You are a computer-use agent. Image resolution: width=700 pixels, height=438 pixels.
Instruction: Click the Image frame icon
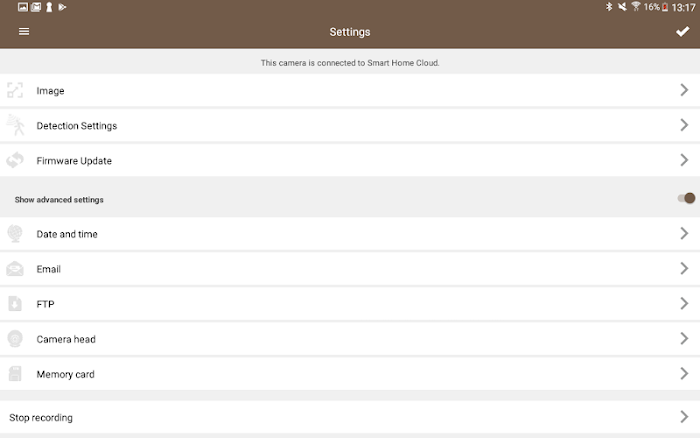coord(15,90)
